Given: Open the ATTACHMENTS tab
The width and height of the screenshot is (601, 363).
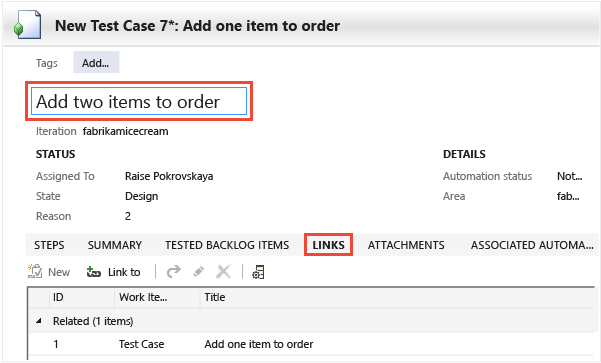Looking at the screenshot, I should point(406,245).
